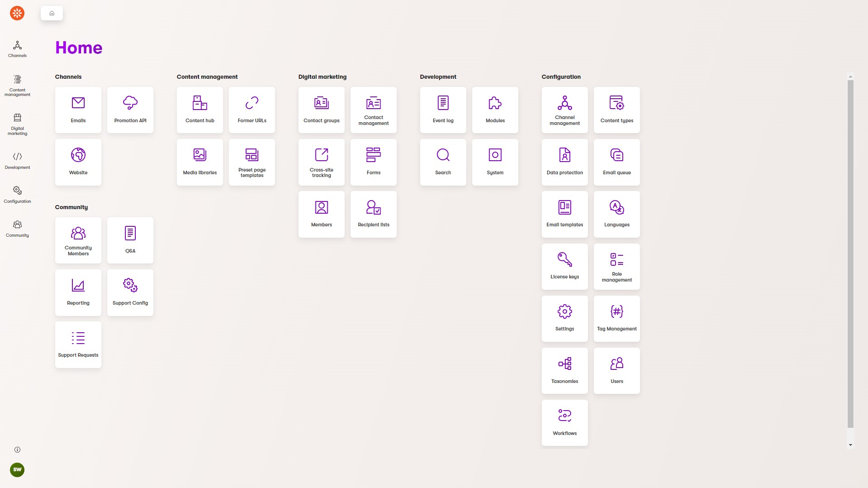Open the Contact management tile
Viewport: 868px width, 488px height.
click(x=373, y=110)
